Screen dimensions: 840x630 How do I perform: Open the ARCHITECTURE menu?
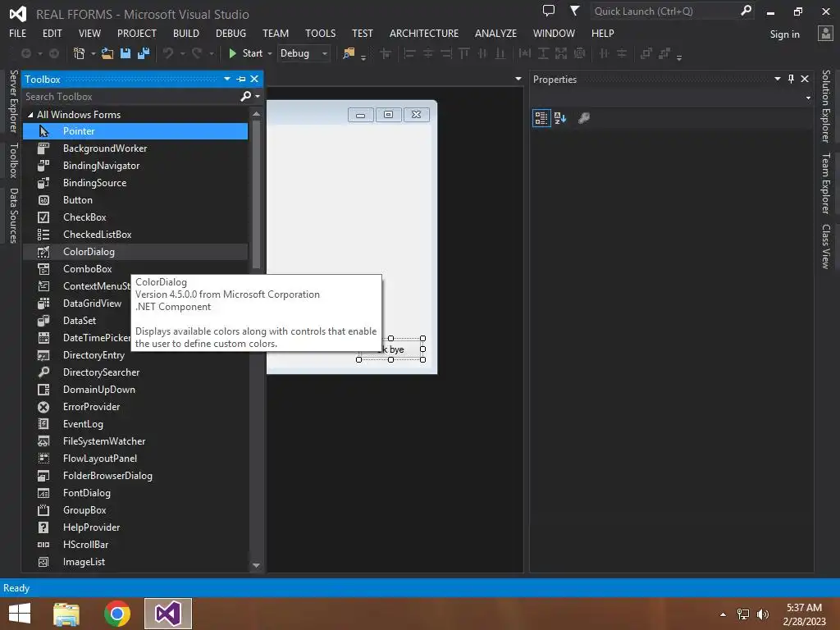coord(424,33)
